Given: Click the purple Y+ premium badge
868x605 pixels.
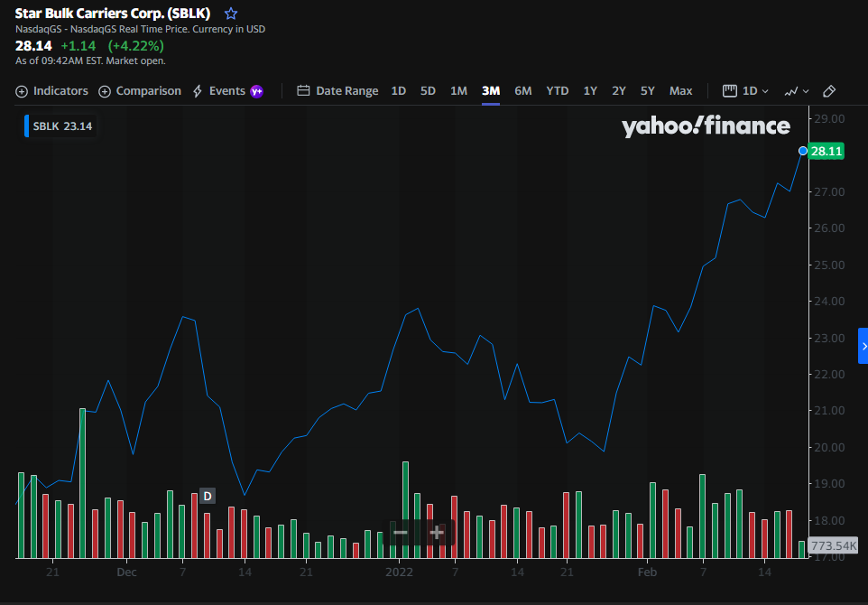Looking at the screenshot, I should coord(256,91).
